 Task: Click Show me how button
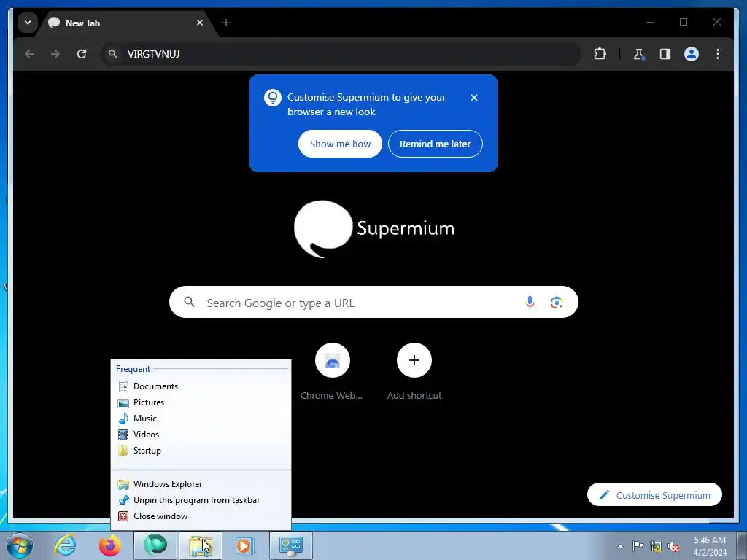pos(340,144)
